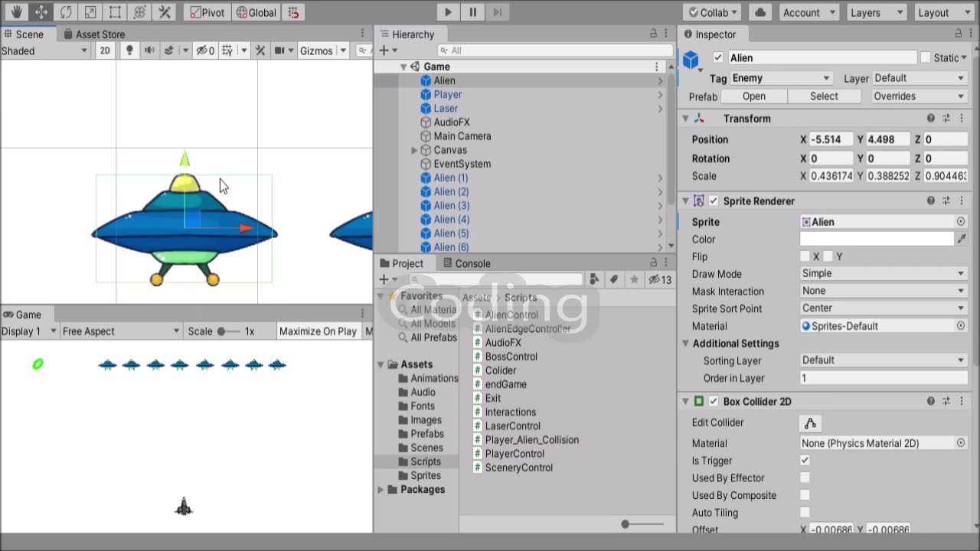Uncheck Is Trigger checkbox
This screenshot has height=551, width=980.
tap(805, 461)
